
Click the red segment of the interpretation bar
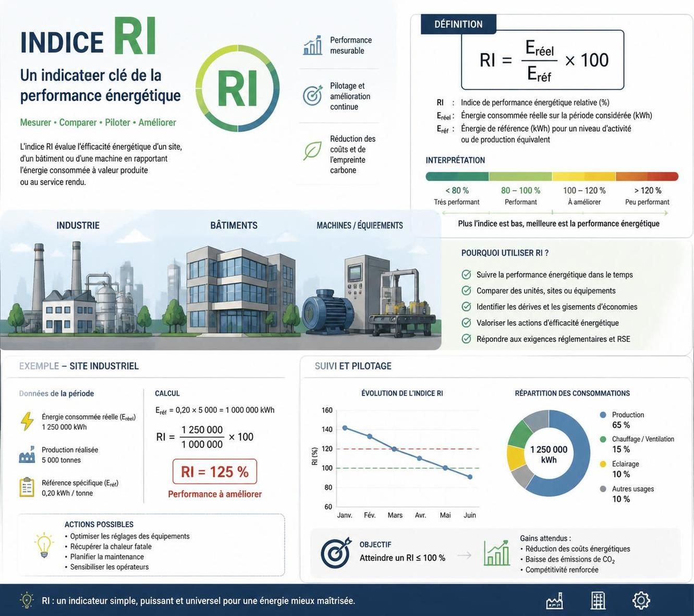click(x=647, y=176)
